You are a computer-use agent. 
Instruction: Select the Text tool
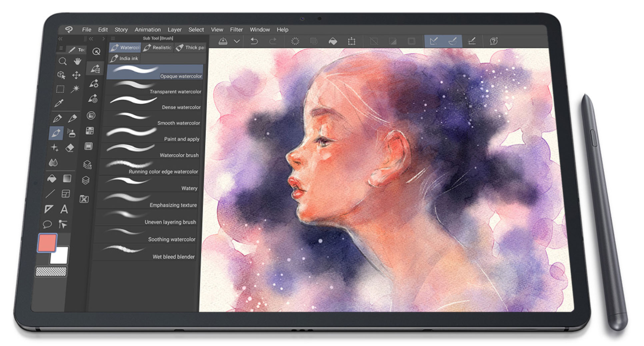[64, 209]
